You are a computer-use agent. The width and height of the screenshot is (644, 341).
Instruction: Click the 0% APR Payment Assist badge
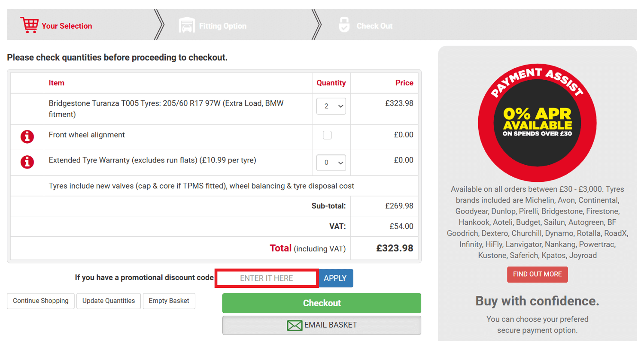click(x=537, y=122)
